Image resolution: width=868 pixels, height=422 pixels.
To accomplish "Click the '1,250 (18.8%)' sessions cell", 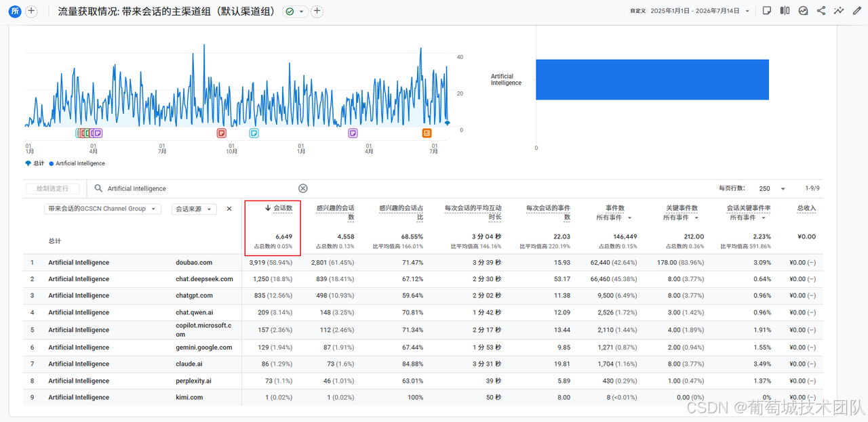I will (x=273, y=279).
